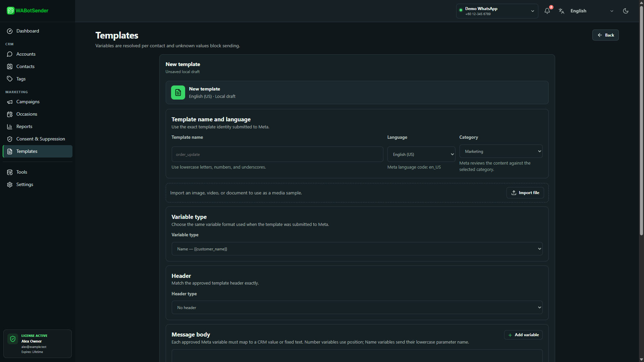Screen dimensions: 644x362
Task: Click the Contacts person icon
Action: click(10, 67)
